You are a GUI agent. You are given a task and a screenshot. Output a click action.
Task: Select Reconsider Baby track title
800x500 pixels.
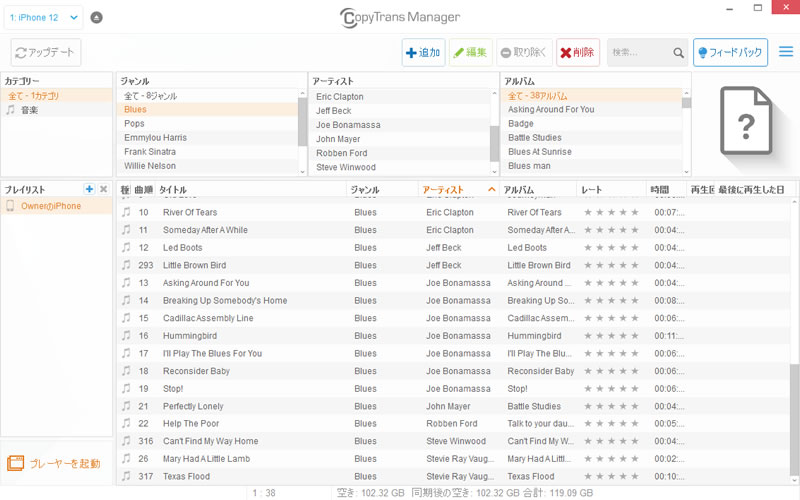196,371
